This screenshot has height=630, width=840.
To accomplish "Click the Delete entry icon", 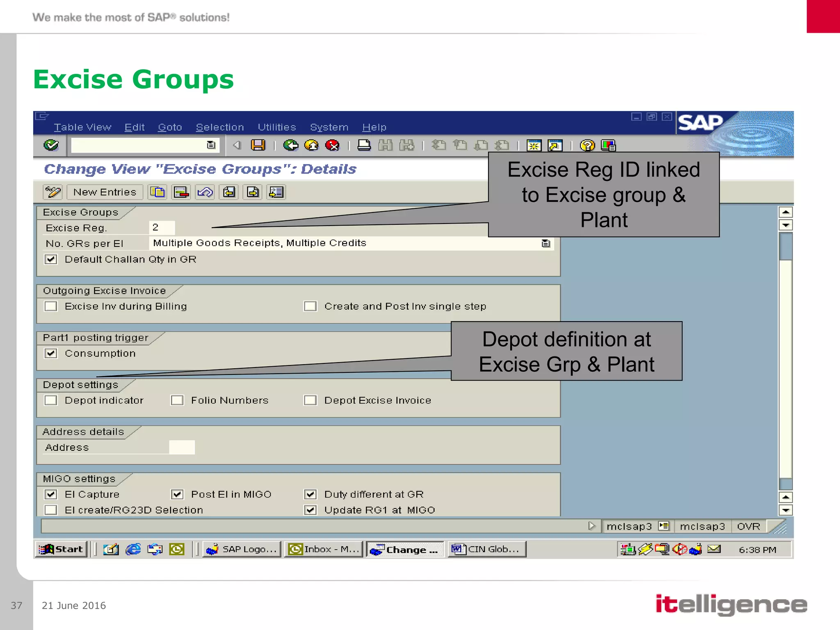I will (181, 192).
